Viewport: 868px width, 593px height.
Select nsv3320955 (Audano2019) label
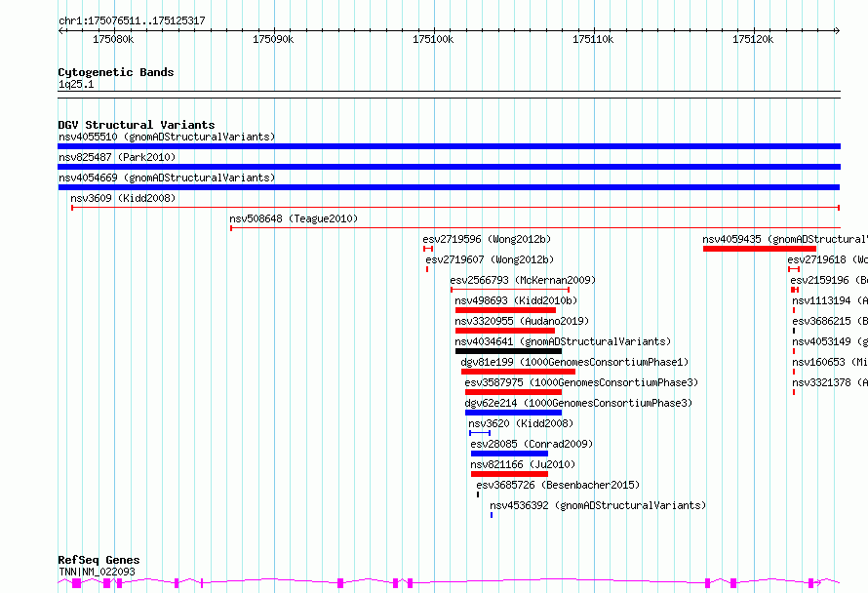[x=522, y=321]
